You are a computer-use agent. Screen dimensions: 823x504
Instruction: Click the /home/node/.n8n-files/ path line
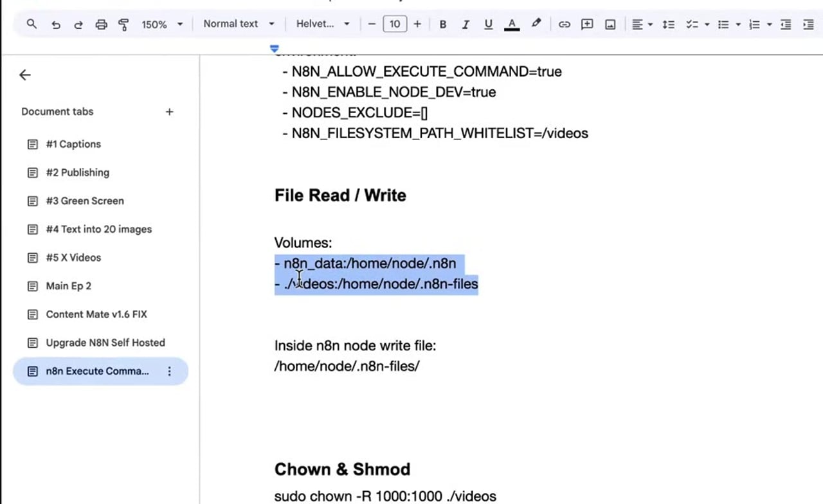[347, 366]
